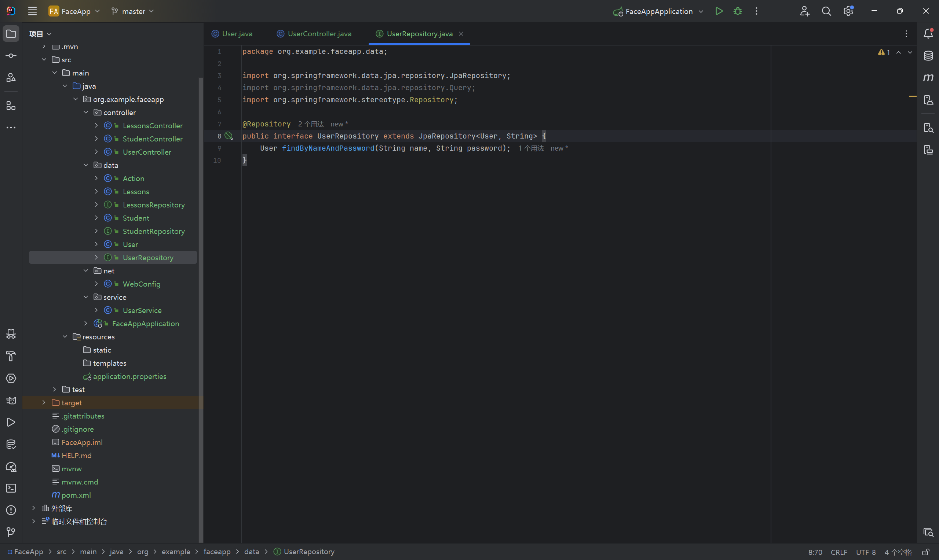Viewport: 939px width, 560px height.
Task: Open notifications bell panel
Action: pos(928,34)
